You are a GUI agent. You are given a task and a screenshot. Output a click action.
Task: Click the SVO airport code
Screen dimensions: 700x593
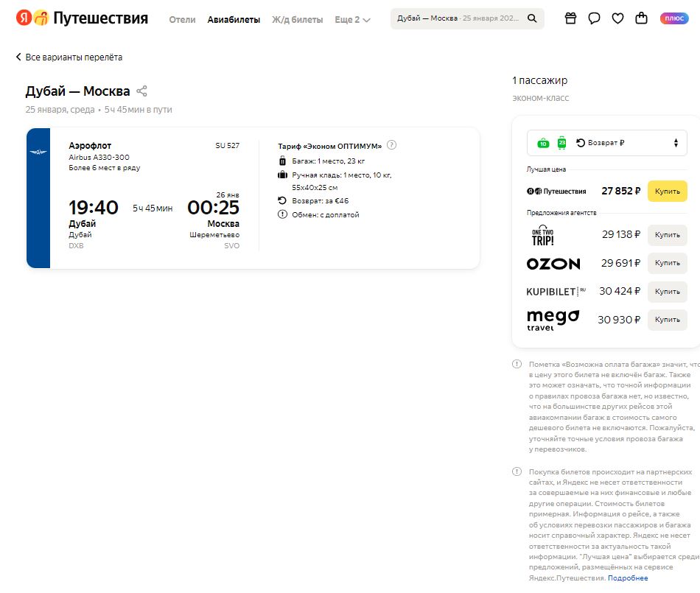pos(231,245)
